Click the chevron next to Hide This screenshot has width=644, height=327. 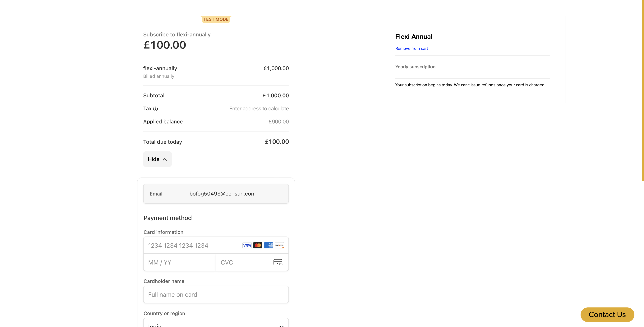coord(165,159)
